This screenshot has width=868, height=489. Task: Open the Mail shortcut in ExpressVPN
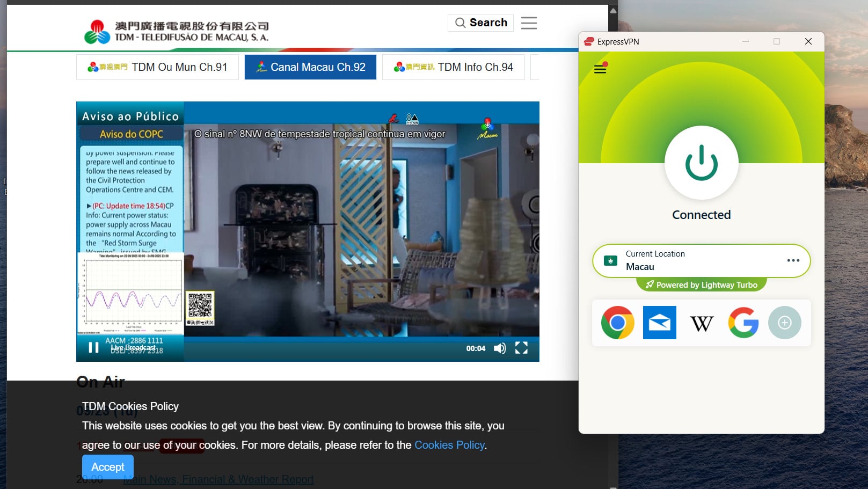tap(659, 323)
